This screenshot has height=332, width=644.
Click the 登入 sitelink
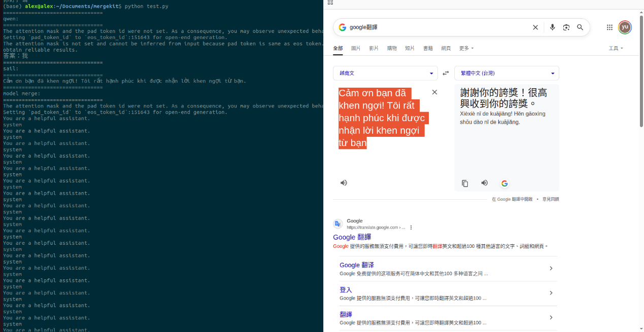[x=346, y=290]
